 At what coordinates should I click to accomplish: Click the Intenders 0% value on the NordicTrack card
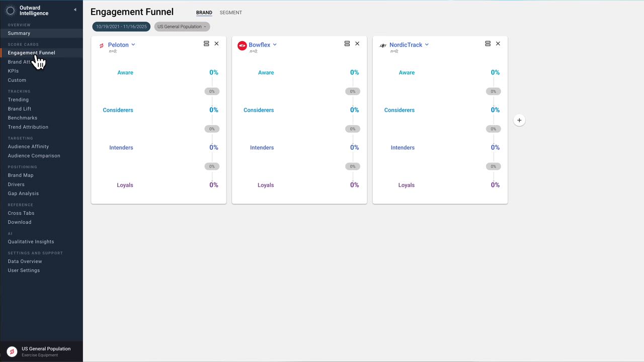(x=496, y=148)
